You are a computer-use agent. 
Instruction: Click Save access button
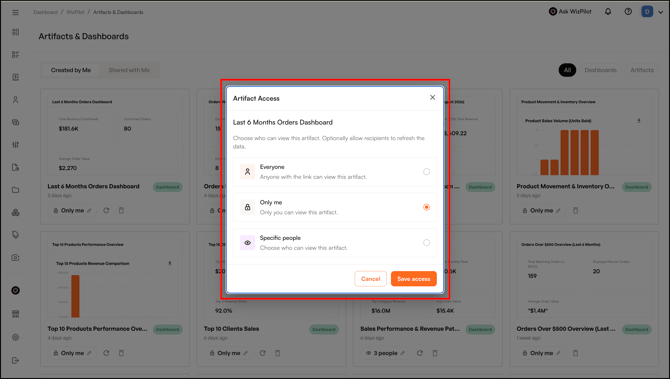pyautogui.click(x=414, y=279)
